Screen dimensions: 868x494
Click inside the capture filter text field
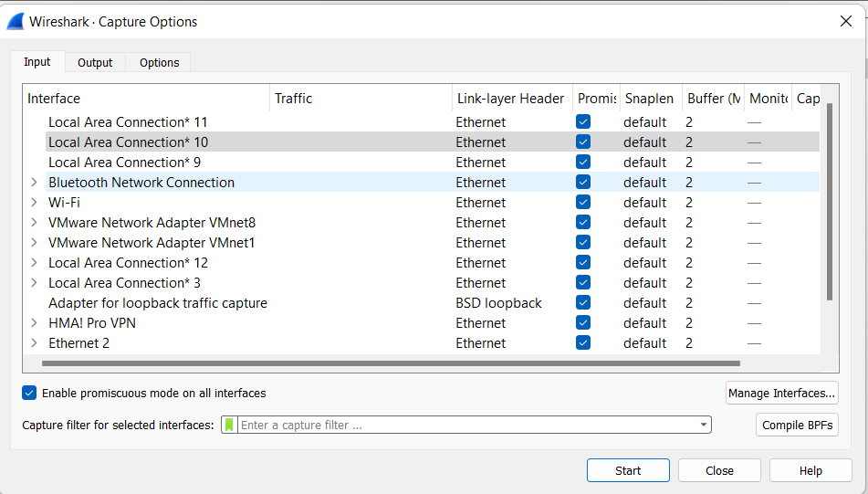click(x=465, y=425)
